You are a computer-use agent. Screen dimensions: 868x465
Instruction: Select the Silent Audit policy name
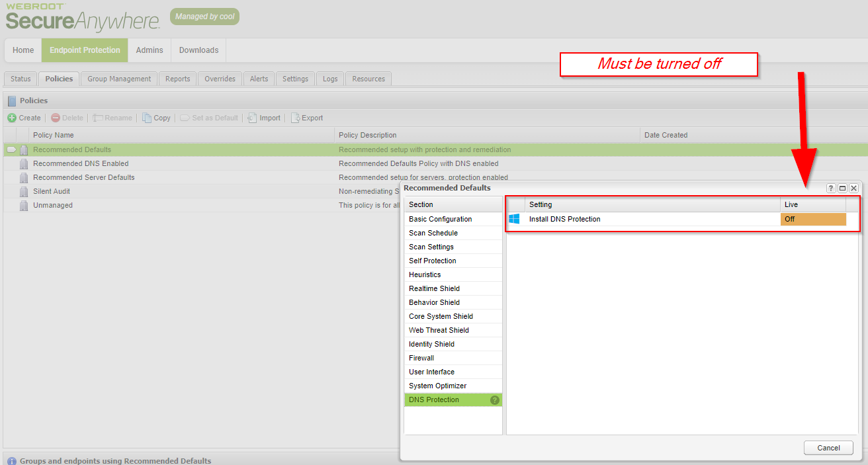(52, 191)
